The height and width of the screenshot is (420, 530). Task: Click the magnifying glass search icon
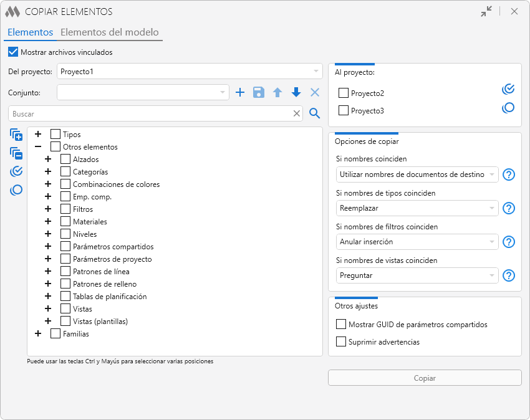[x=315, y=113]
